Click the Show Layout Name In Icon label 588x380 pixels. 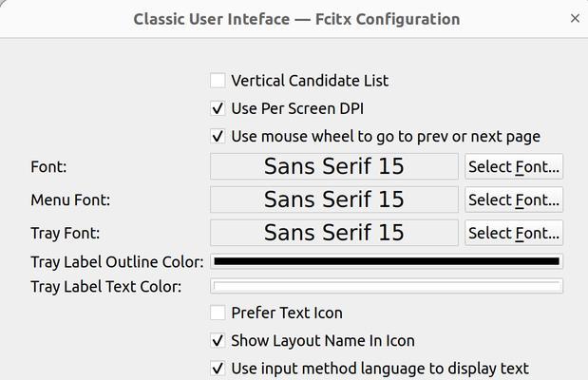(323, 341)
